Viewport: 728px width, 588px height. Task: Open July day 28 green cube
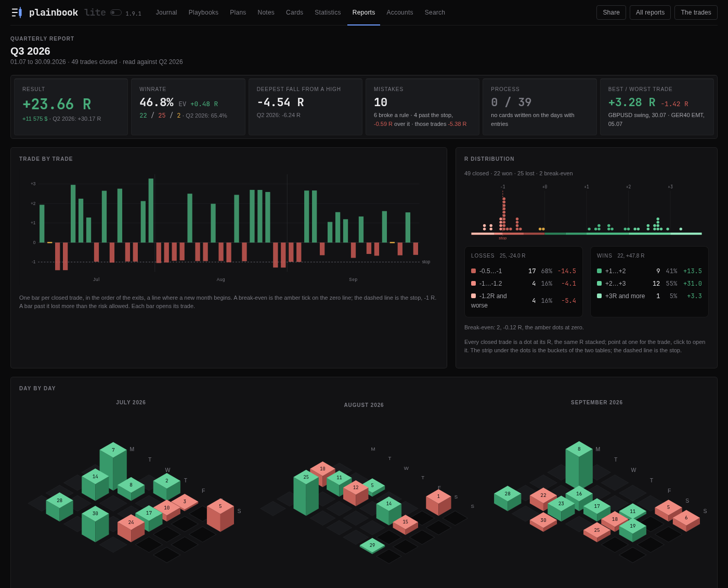click(60, 507)
